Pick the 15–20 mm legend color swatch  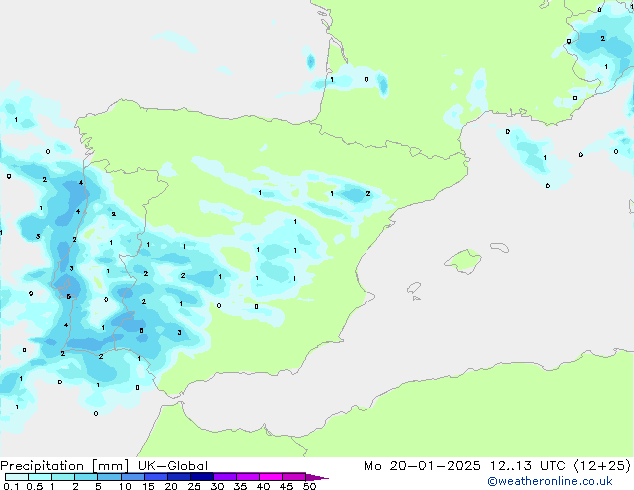pyautogui.click(x=155, y=477)
